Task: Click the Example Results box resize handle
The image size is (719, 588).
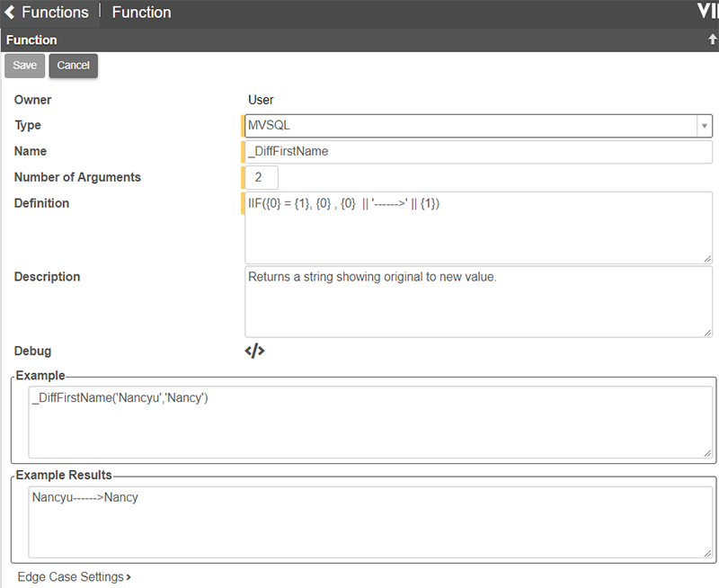Action: coord(707,553)
